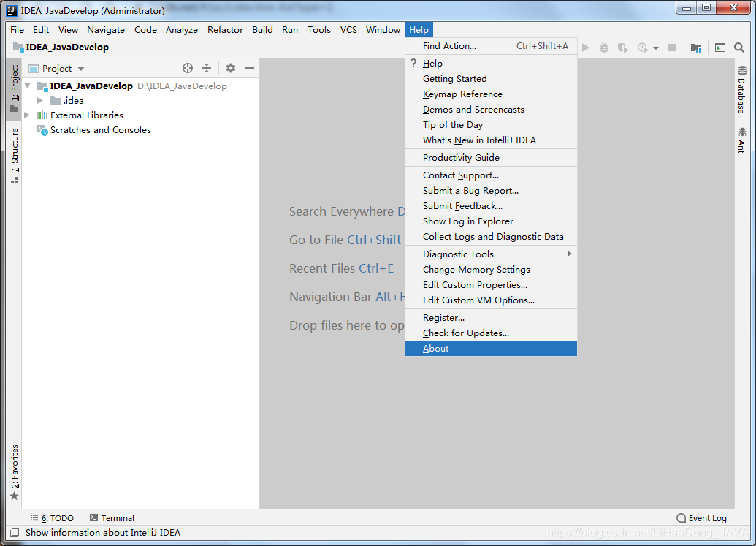Open the 2: Favorites side tab

(15, 472)
